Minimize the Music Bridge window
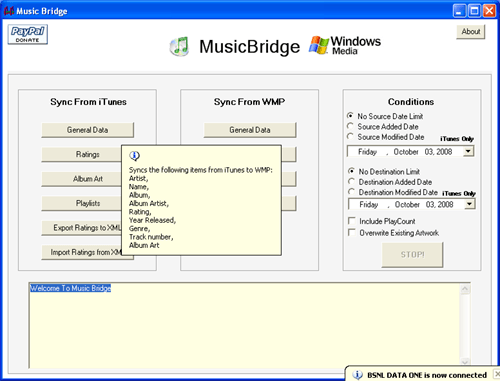 pos(459,11)
